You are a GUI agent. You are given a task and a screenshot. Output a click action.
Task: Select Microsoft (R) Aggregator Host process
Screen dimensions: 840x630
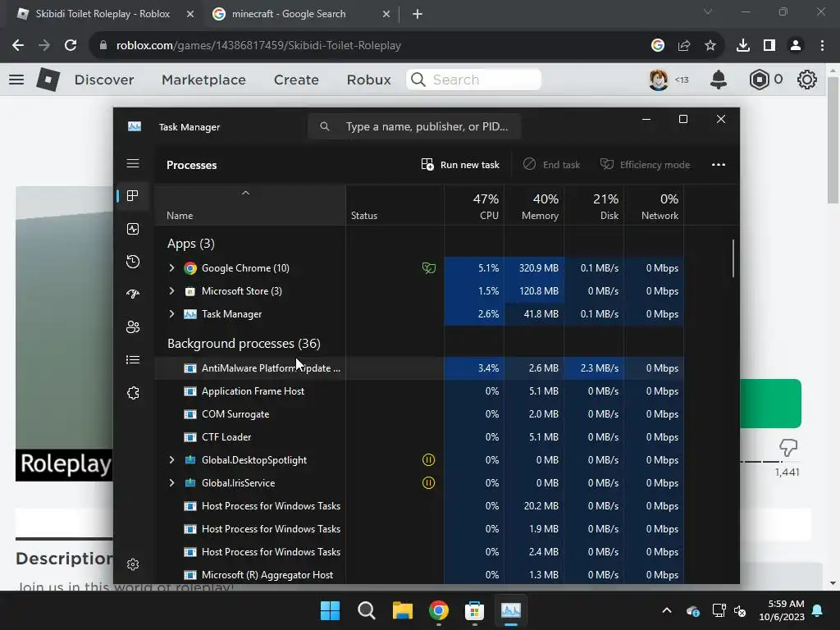point(419,575)
